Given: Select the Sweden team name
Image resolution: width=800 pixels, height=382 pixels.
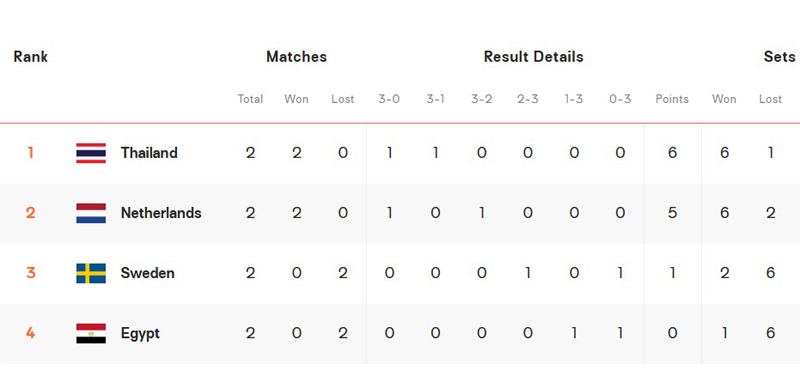Looking at the screenshot, I should pyautogui.click(x=147, y=273).
